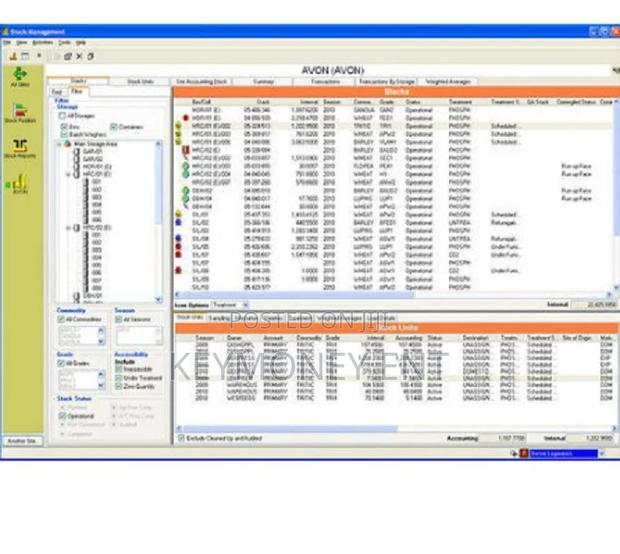Click the copy pages toolbar icon
This screenshot has width=620, height=554.
pyautogui.click(x=91, y=57)
